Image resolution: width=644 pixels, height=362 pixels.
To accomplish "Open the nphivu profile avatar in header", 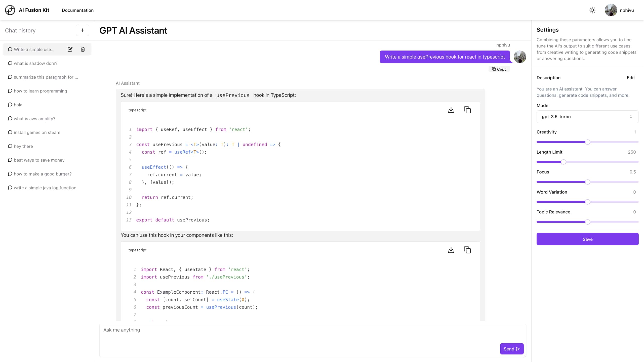I will point(611,10).
